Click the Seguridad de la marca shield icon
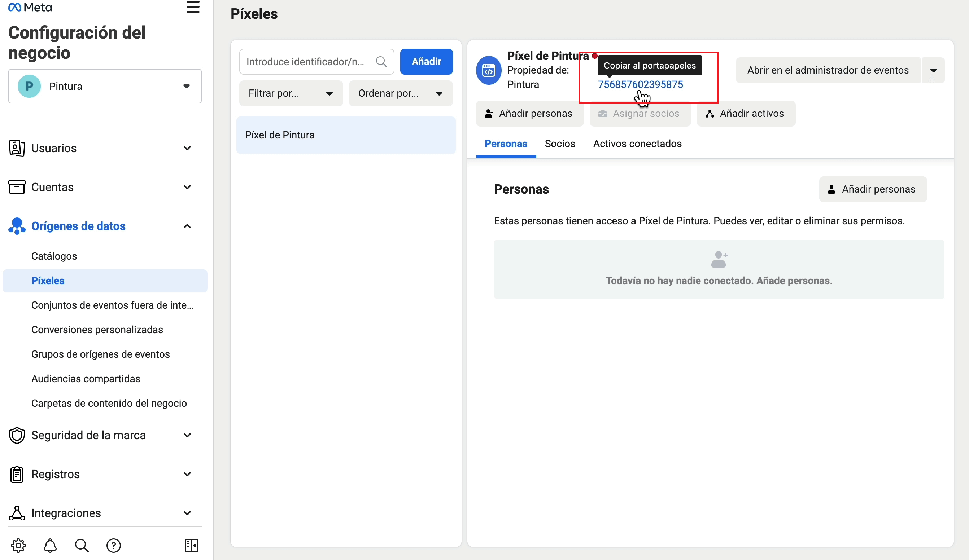The image size is (969, 560). coord(17,435)
